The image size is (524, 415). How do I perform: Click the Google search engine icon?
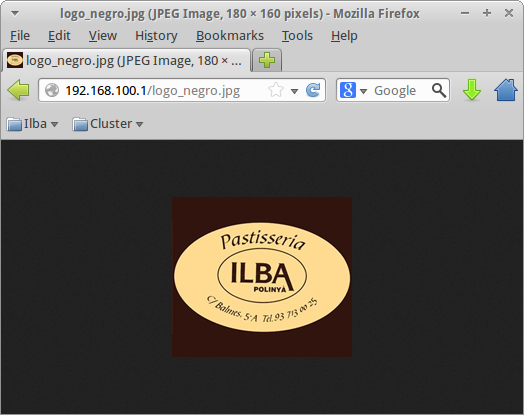348,90
